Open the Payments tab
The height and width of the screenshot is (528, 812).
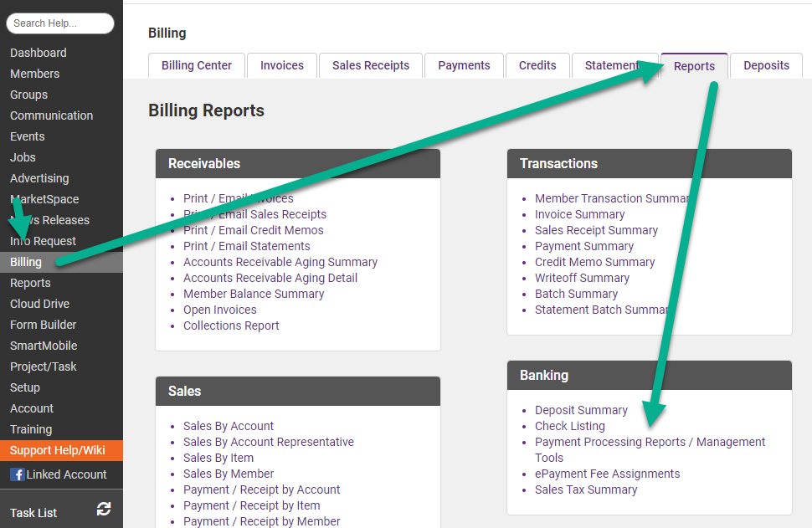(x=464, y=64)
